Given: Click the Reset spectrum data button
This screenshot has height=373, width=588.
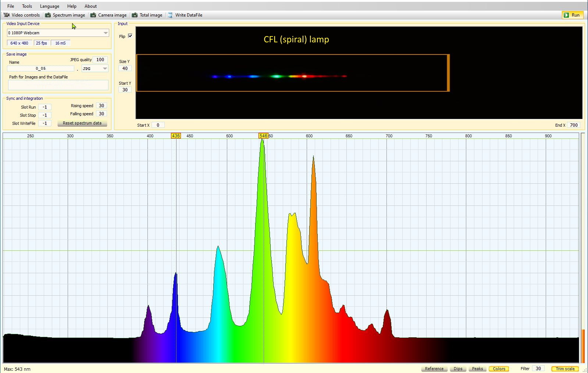Looking at the screenshot, I should tap(82, 123).
